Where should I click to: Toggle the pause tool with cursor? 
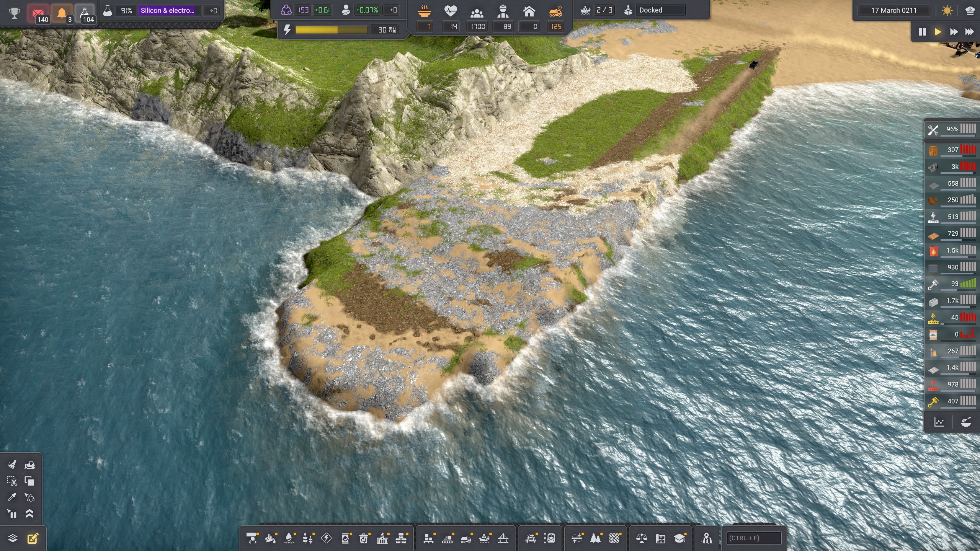[x=12, y=514]
